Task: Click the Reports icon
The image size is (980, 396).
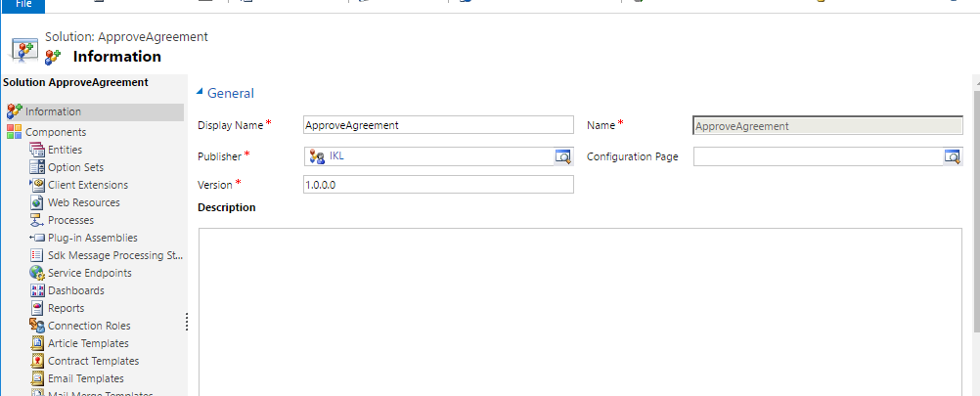Action: click(x=37, y=308)
